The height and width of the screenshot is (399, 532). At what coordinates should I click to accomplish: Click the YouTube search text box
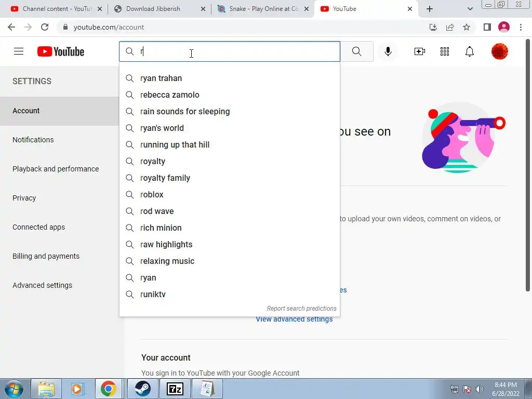point(229,51)
